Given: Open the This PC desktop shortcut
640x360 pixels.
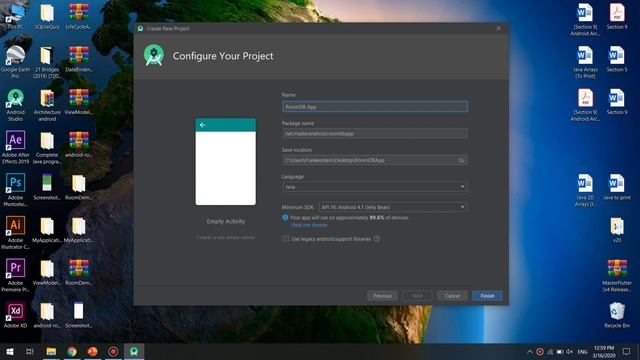Looking at the screenshot, I should 15,16.
